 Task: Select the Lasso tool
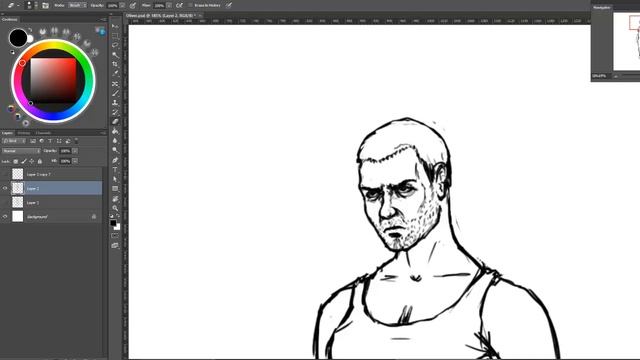pyautogui.click(x=116, y=45)
